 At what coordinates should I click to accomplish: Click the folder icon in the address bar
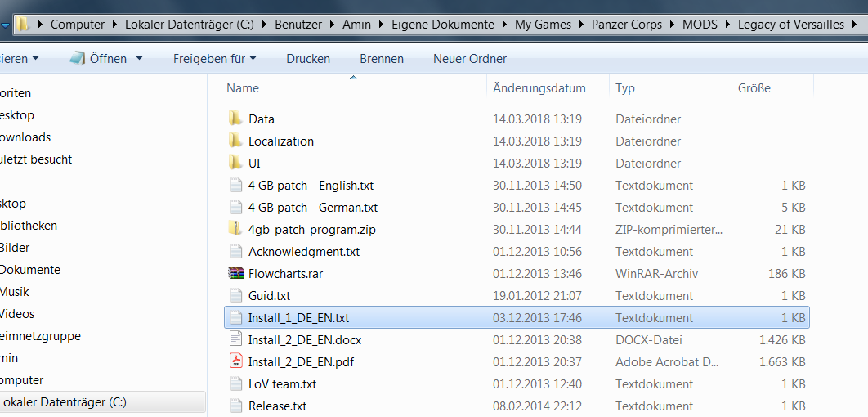tap(22, 25)
